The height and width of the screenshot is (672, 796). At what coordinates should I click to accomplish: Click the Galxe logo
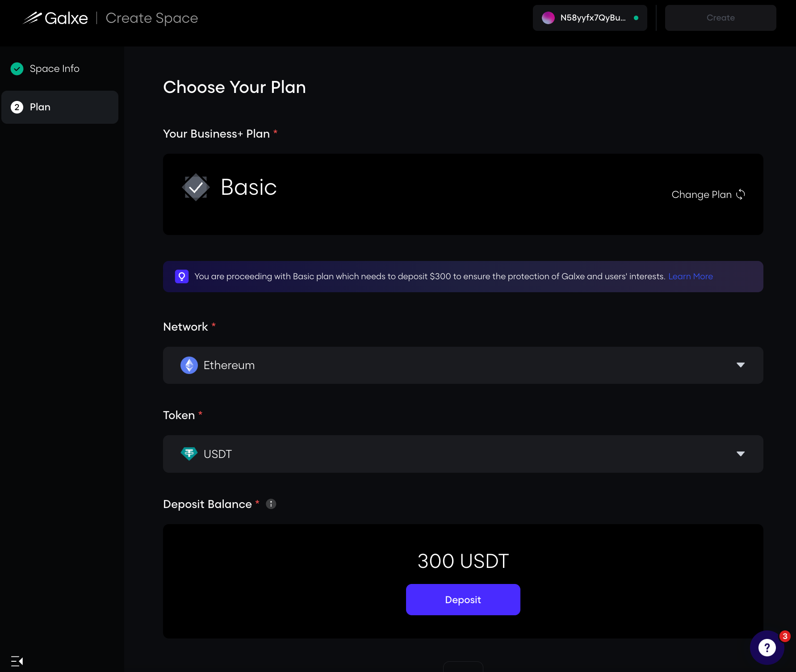55,18
